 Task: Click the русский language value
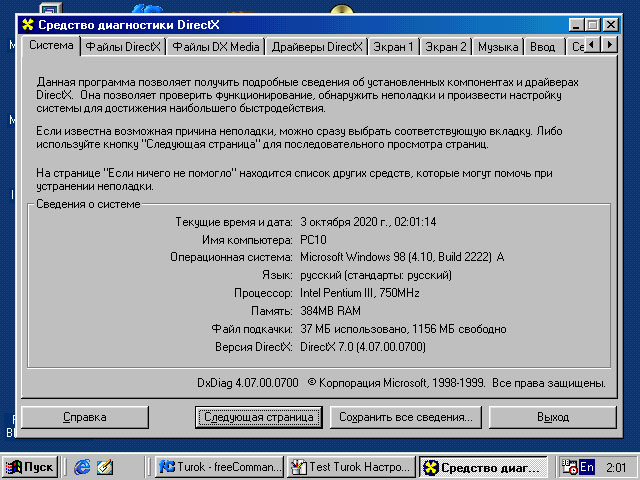pyautogui.click(x=376, y=275)
